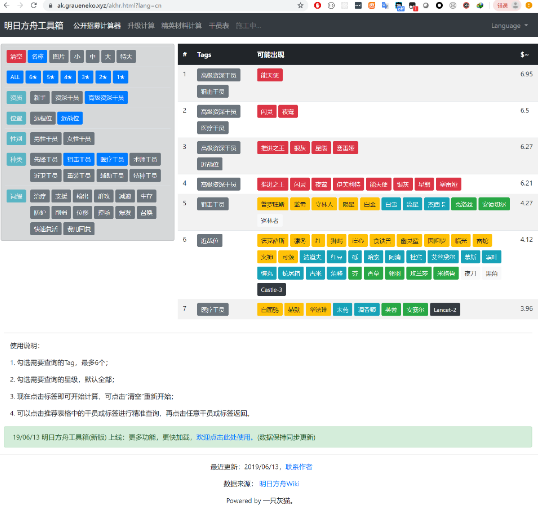Toggle the 资深干员 tag in the filter panel
538x512 pixels.
tap(67, 97)
